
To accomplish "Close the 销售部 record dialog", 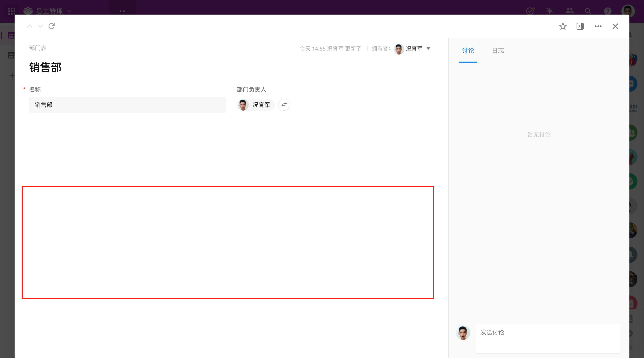I will pyautogui.click(x=615, y=26).
